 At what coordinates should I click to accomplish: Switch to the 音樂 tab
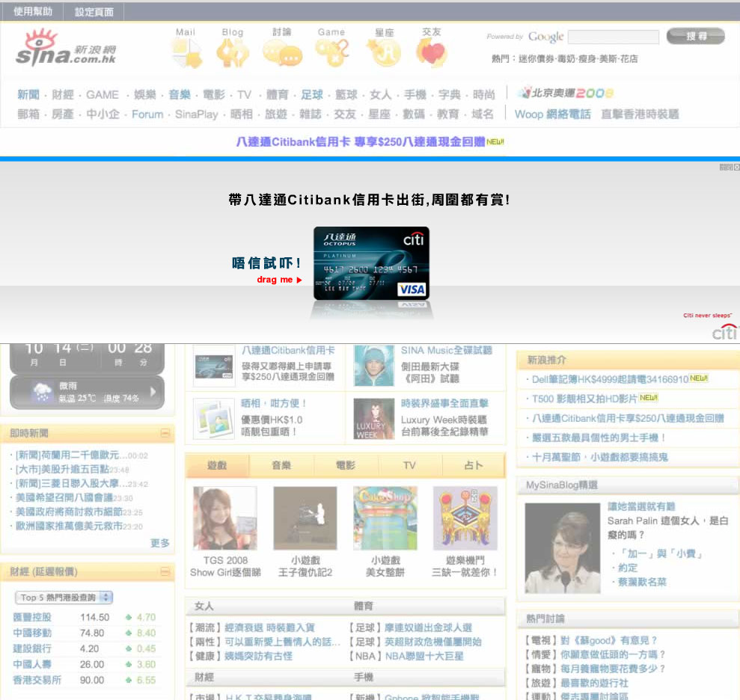pos(281,466)
